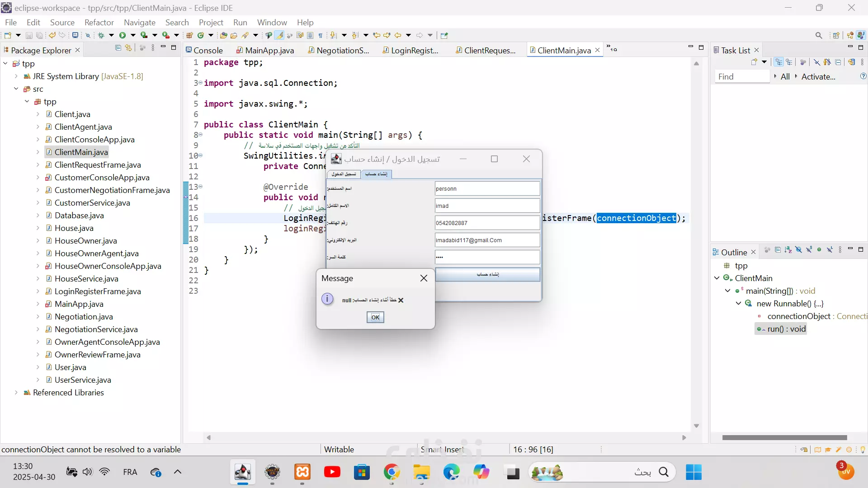Open the Run button dropdown arrow

point(133,35)
